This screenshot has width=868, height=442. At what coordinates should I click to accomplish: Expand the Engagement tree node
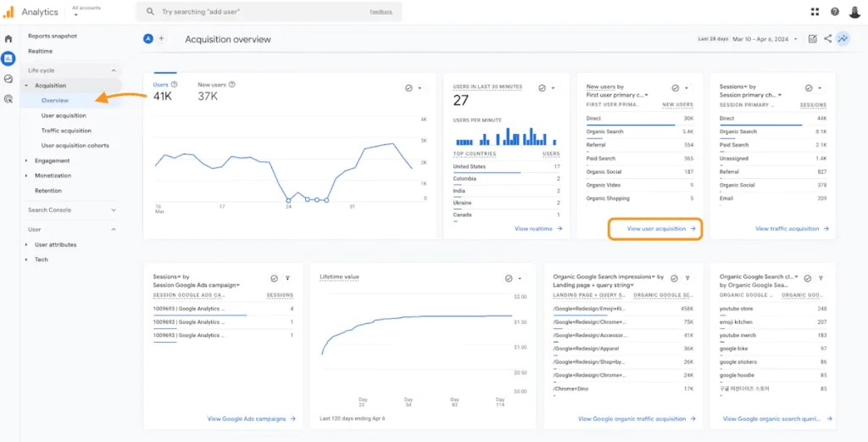26,160
